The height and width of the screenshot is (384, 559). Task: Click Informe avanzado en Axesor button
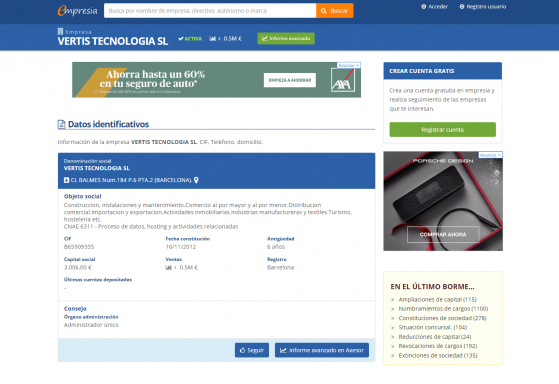322,350
